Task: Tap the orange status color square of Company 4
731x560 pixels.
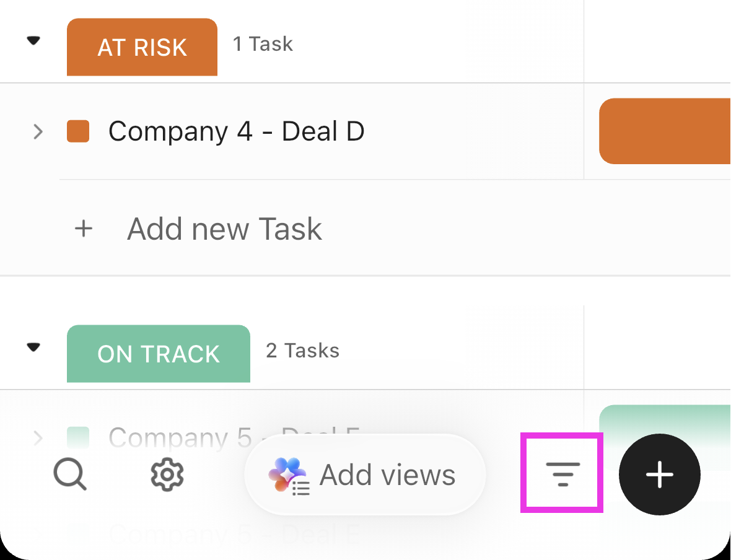Action: point(77,131)
